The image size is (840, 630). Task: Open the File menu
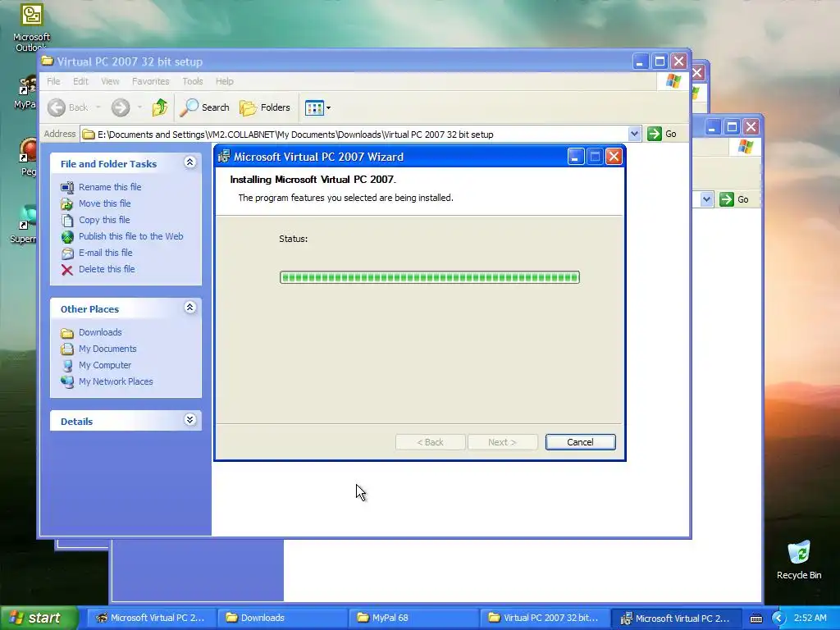tap(53, 81)
